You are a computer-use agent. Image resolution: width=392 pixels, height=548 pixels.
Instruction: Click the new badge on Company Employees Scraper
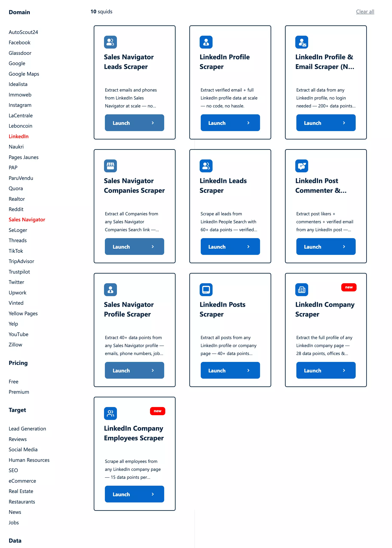pos(157,411)
